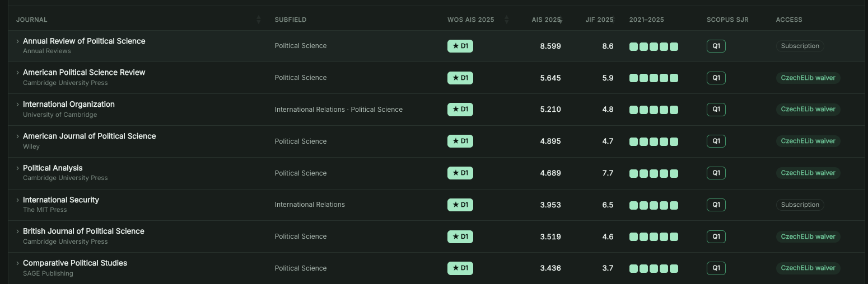The height and width of the screenshot is (284, 868).
Task: Click the Access column header
Action: click(x=789, y=20)
